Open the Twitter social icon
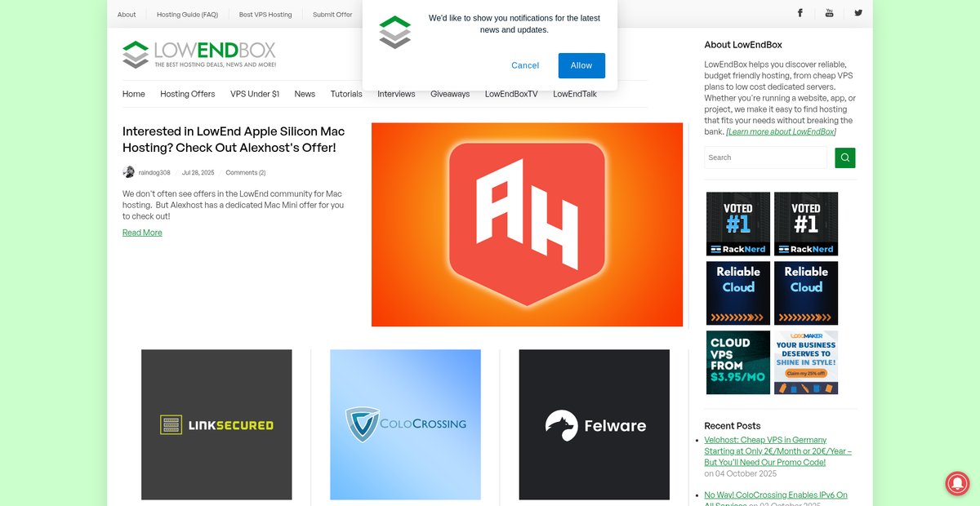The height and width of the screenshot is (506, 980). click(x=858, y=13)
